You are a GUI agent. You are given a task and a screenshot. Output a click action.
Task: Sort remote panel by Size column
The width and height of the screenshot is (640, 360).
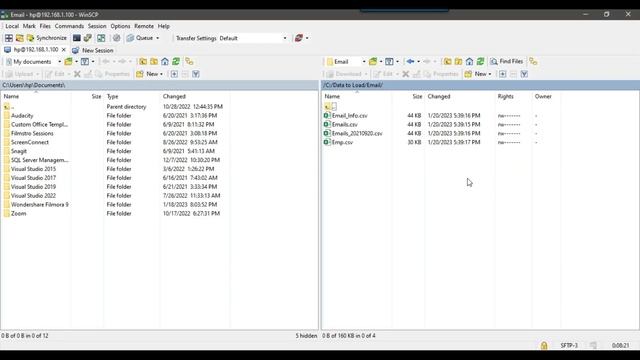(x=417, y=96)
